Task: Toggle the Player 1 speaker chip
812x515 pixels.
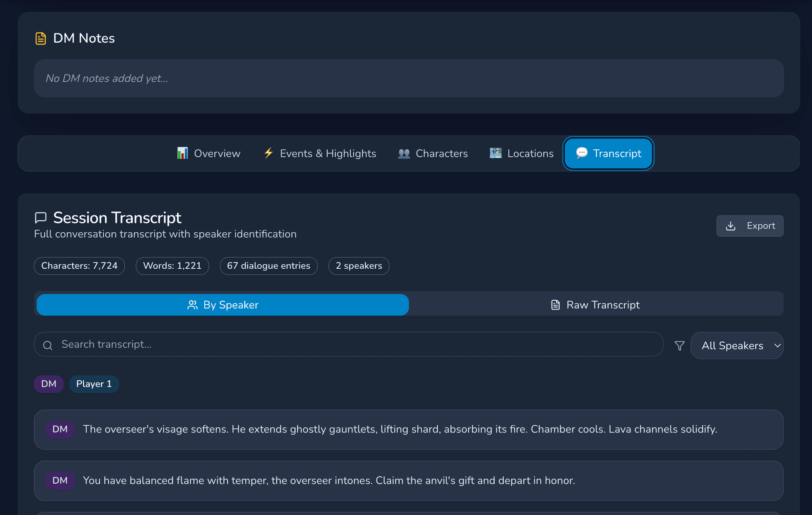Action: [94, 384]
